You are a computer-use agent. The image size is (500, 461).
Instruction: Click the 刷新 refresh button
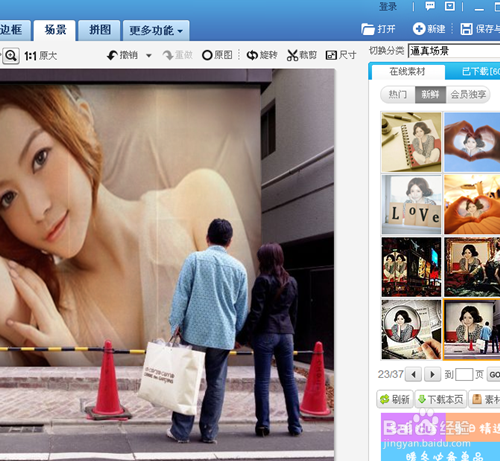tap(395, 399)
